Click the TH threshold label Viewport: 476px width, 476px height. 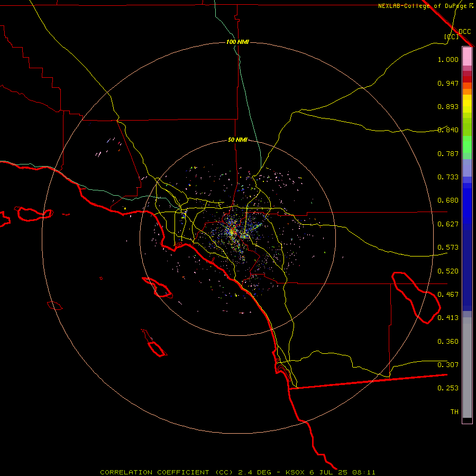454,412
